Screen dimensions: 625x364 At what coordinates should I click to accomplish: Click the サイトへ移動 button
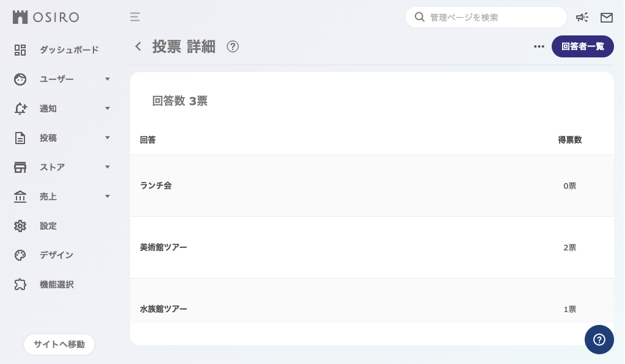[59, 344]
